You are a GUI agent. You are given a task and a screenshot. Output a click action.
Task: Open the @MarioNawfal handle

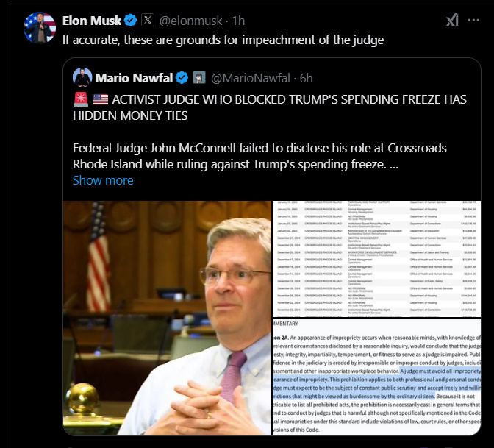pyautogui.click(x=250, y=78)
